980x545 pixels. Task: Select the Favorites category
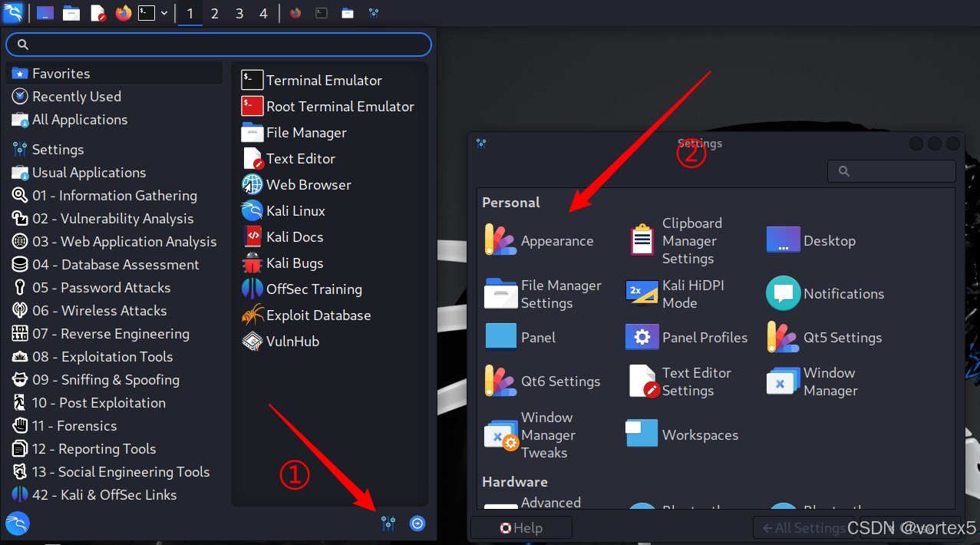114,73
